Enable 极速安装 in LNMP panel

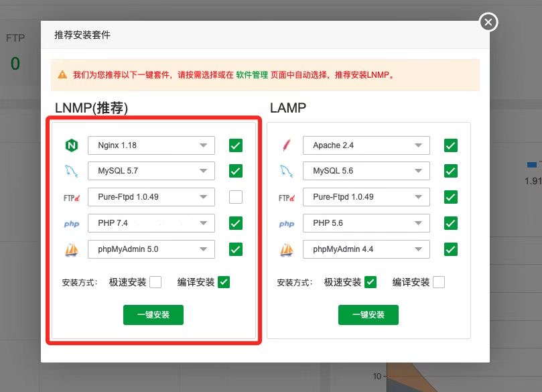click(155, 282)
